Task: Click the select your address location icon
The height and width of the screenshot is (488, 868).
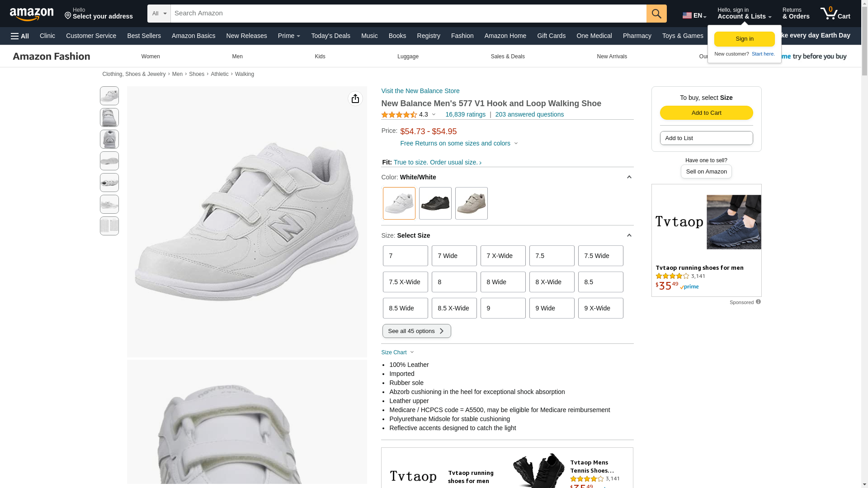Action: [68, 16]
